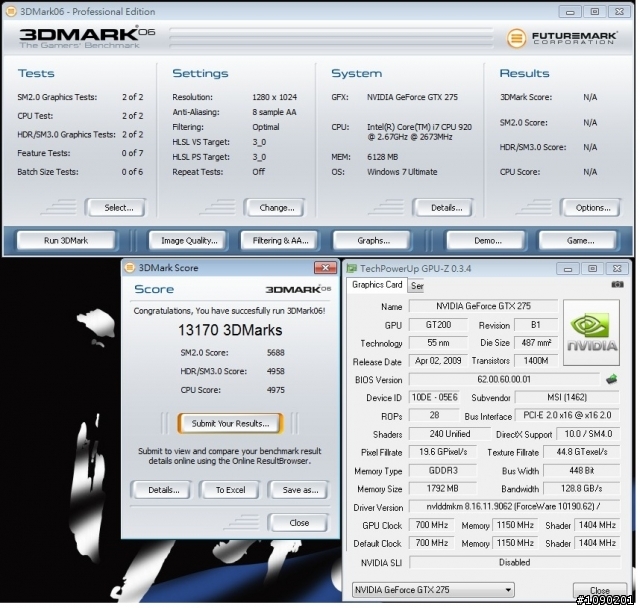This screenshot has height=608, width=640.
Task: Click the Texture Fillrate 44.8 GTexel/s field
Action: pyautogui.click(x=581, y=452)
